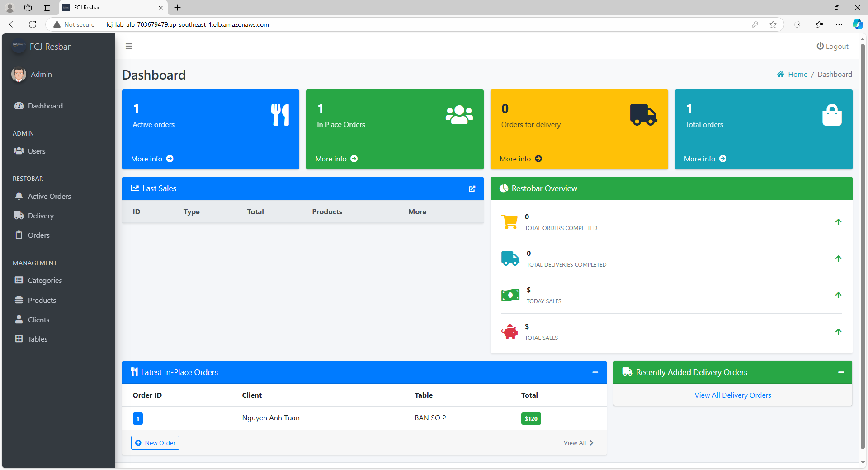The width and height of the screenshot is (868, 470).
Task: Toggle the sidebar with hamburger menu icon
Action: click(129, 46)
